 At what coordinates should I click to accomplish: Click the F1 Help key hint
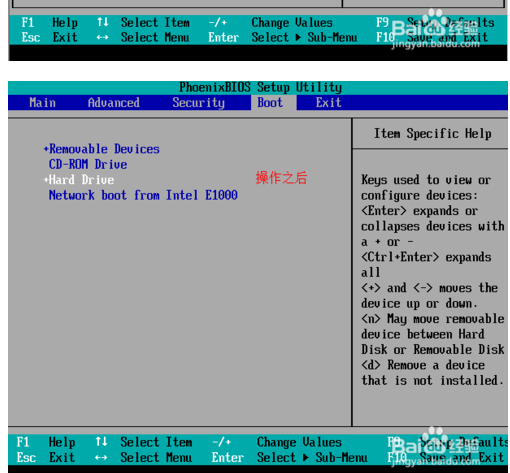[46, 442]
